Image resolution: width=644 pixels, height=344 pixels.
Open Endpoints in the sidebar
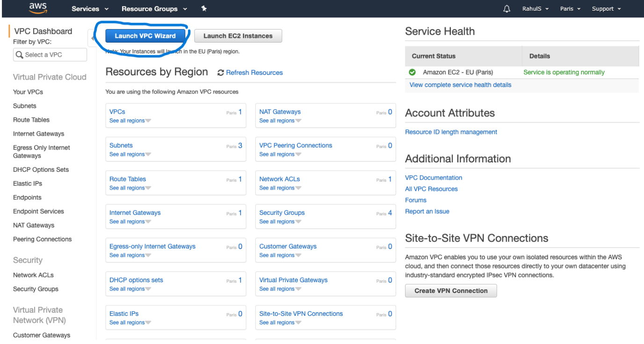point(27,198)
